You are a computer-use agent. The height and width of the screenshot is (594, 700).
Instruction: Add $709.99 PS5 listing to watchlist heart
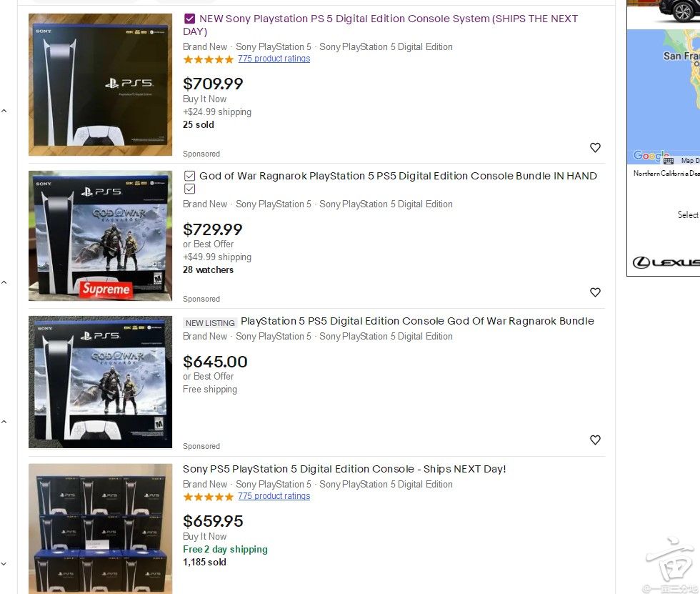tap(595, 147)
